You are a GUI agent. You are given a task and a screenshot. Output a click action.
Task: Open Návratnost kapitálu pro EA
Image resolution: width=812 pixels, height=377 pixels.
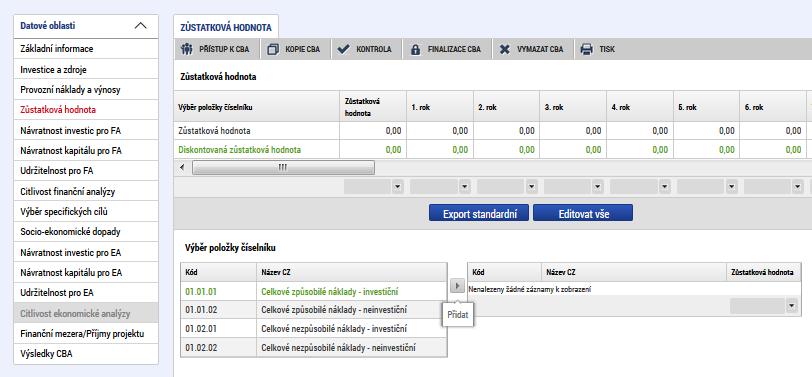click(x=86, y=272)
